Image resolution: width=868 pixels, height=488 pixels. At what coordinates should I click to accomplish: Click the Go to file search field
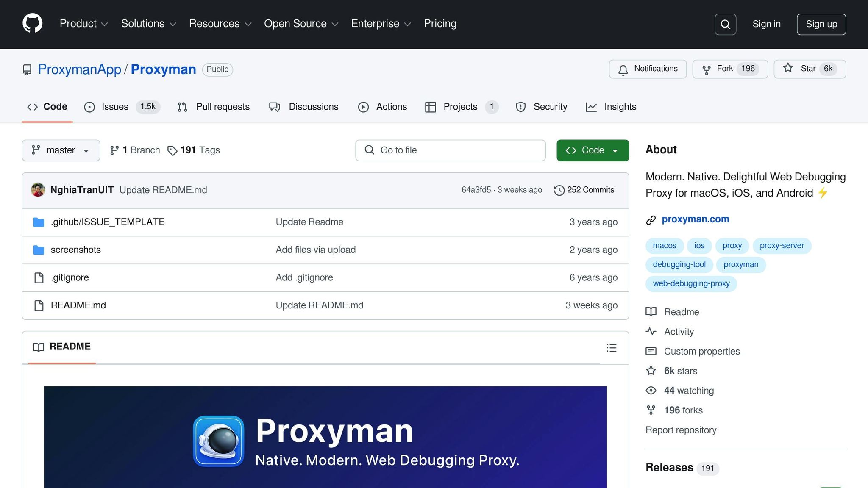[x=450, y=150]
